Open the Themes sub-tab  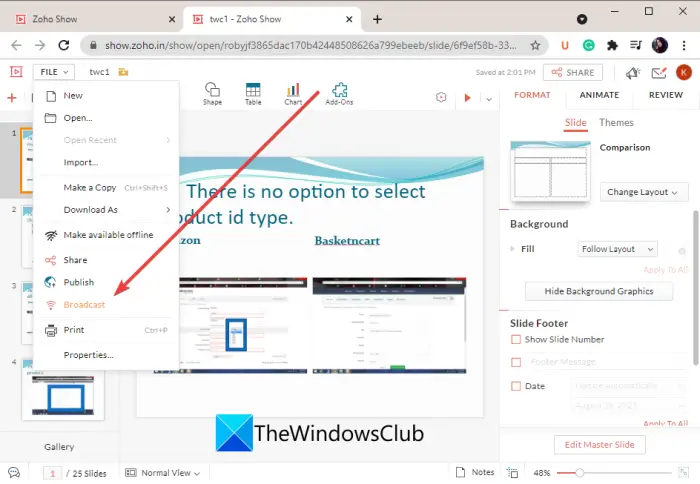(616, 122)
